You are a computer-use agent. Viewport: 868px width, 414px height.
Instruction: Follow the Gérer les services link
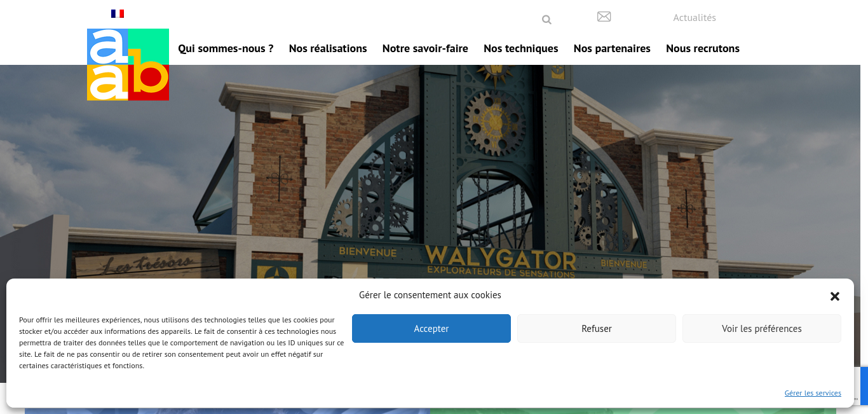[813, 393]
